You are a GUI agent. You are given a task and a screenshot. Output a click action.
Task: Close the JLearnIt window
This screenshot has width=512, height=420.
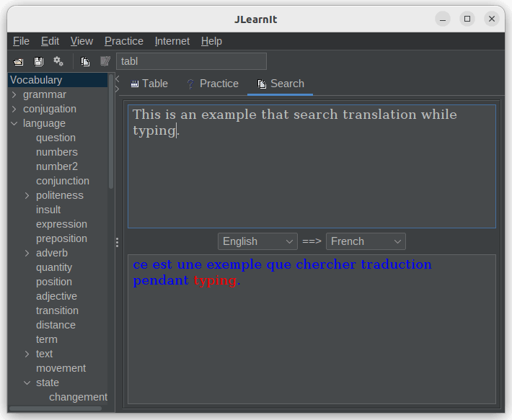point(492,19)
